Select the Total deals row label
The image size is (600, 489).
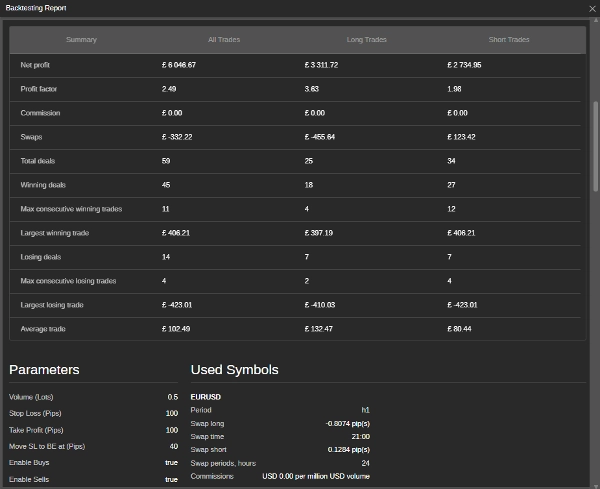pos(39,161)
